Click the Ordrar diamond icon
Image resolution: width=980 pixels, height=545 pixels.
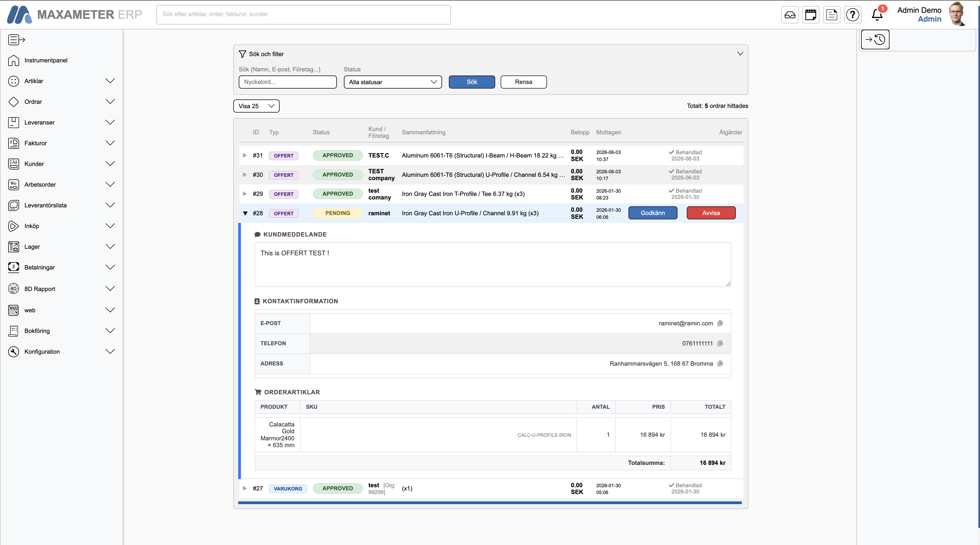[13, 102]
